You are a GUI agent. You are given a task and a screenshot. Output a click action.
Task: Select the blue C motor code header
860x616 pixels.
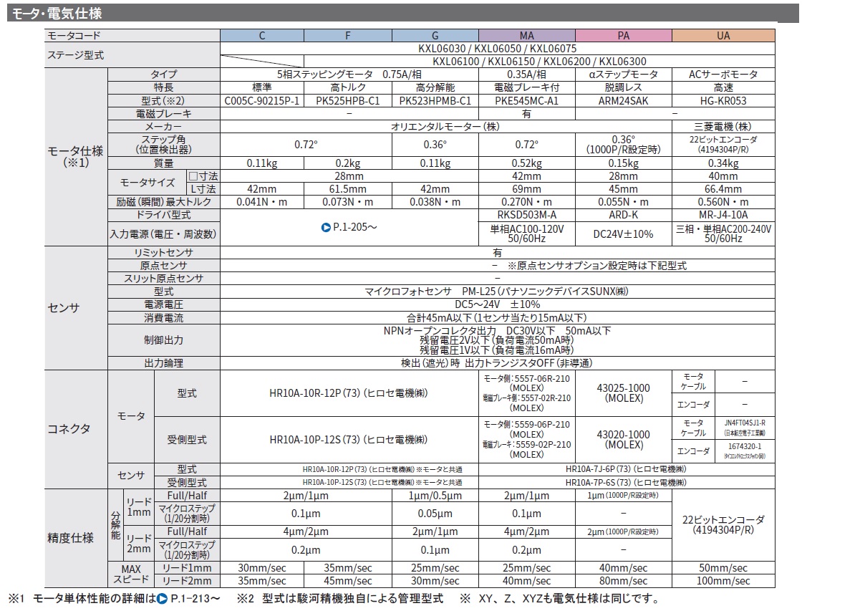261,34
